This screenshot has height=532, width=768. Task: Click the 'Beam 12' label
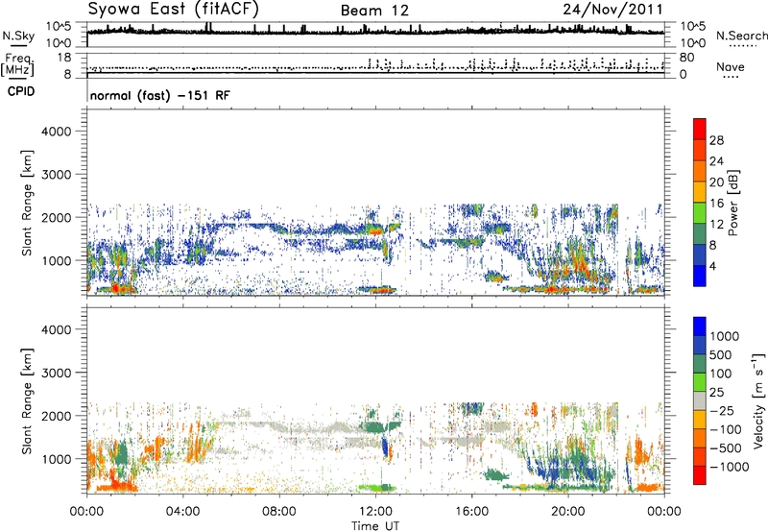(x=374, y=11)
